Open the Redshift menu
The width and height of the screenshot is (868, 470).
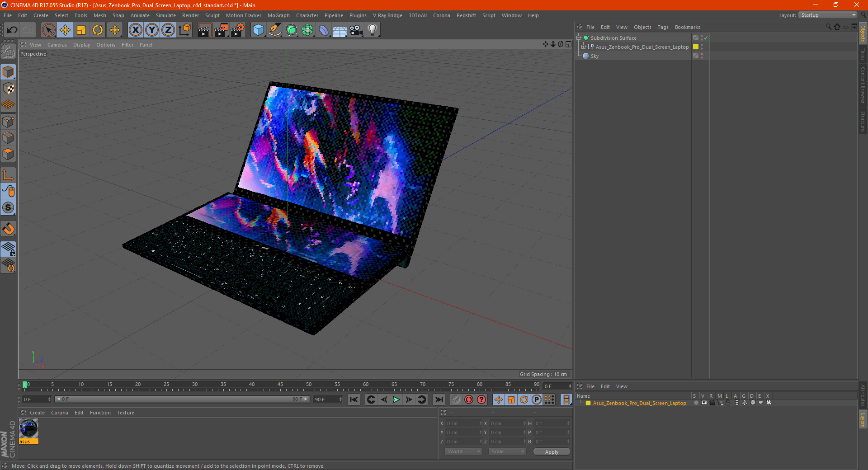[466, 15]
